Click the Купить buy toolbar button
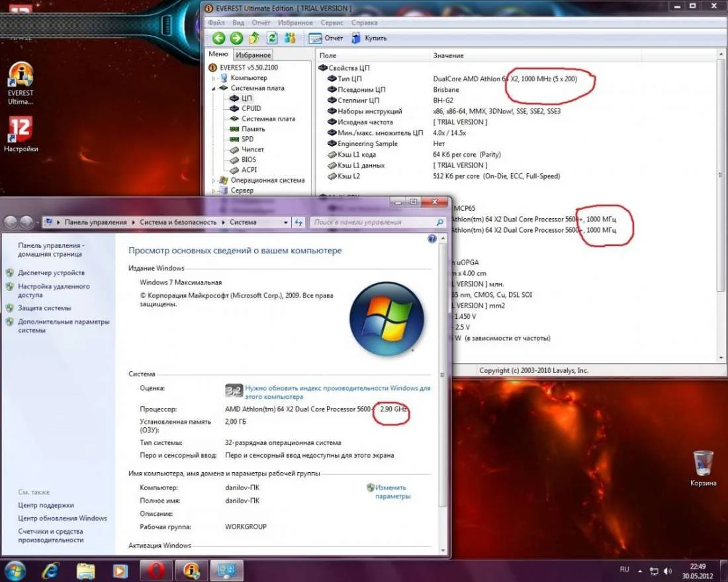 pyautogui.click(x=369, y=38)
